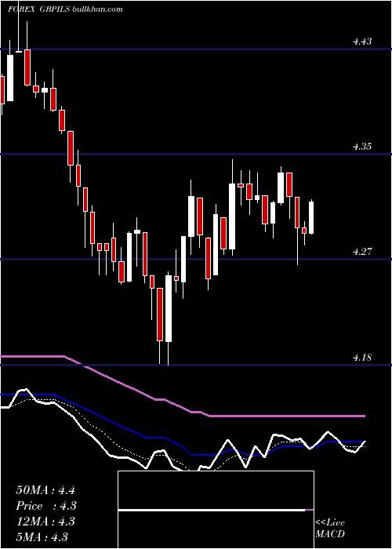Click the '12MA : 4.3' readout
Screen dimensions: 392x549
coord(45,522)
